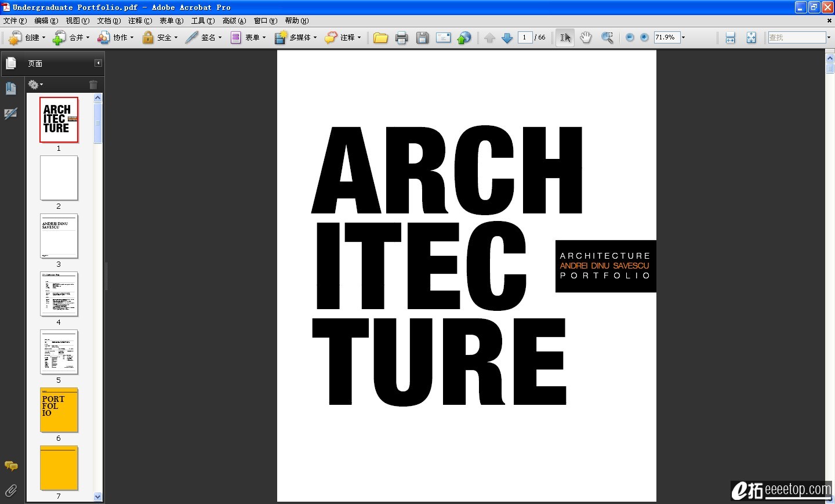Open the 表单 (Forms) toolbar dropdown

point(248,38)
